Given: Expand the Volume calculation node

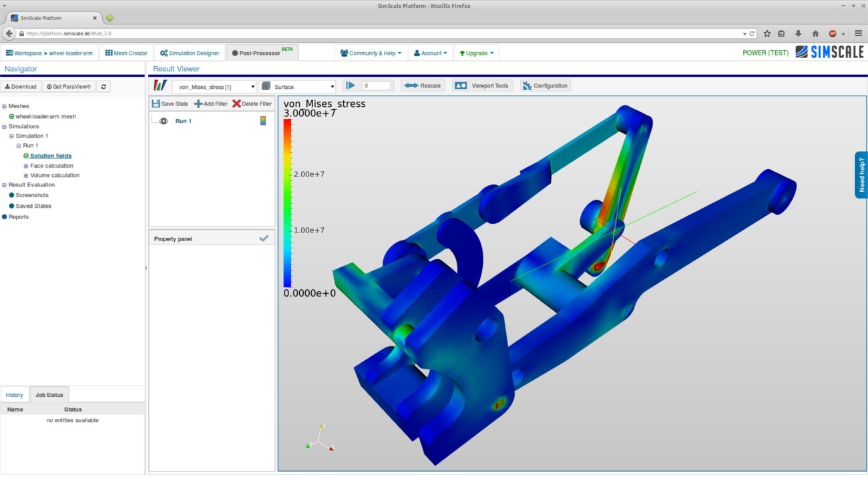Looking at the screenshot, I should (x=26, y=176).
